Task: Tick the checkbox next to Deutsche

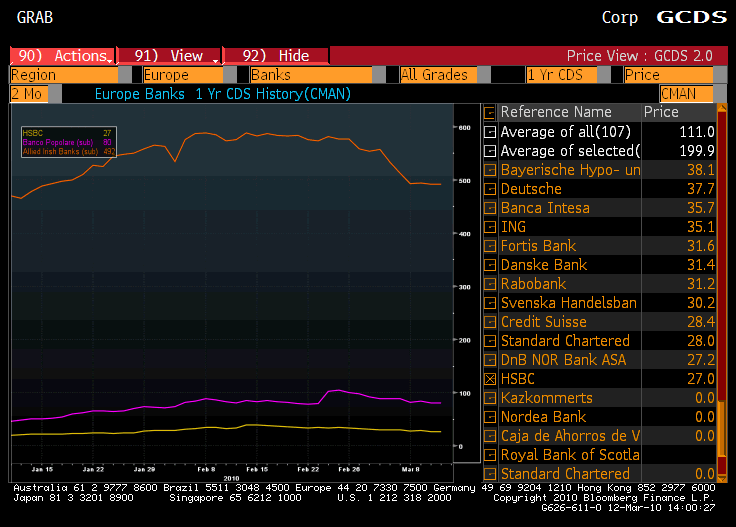Action: pyautogui.click(x=490, y=189)
